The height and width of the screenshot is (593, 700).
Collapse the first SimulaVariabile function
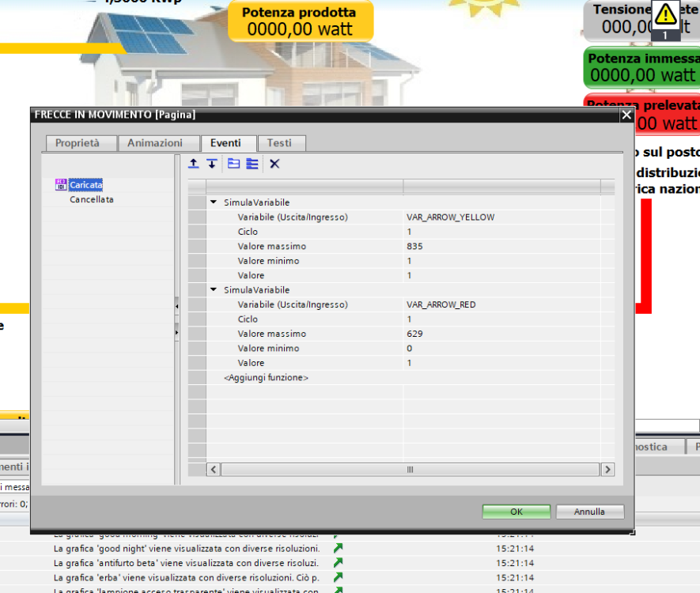(214, 202)
